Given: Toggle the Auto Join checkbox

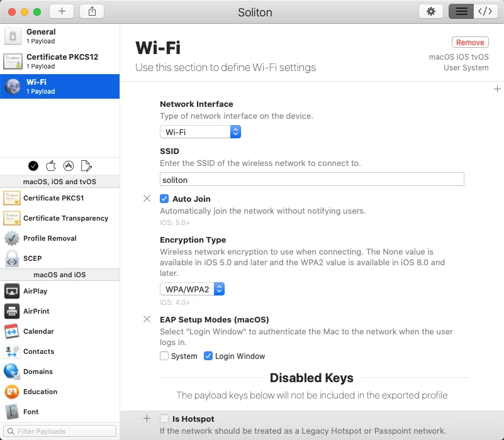Looking at the screenshot, I should (164, 199).
